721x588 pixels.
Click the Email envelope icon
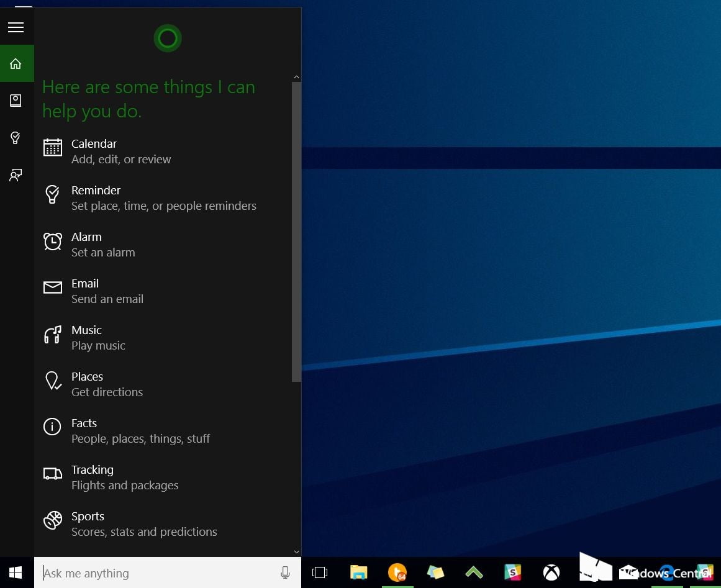(53, 287)
